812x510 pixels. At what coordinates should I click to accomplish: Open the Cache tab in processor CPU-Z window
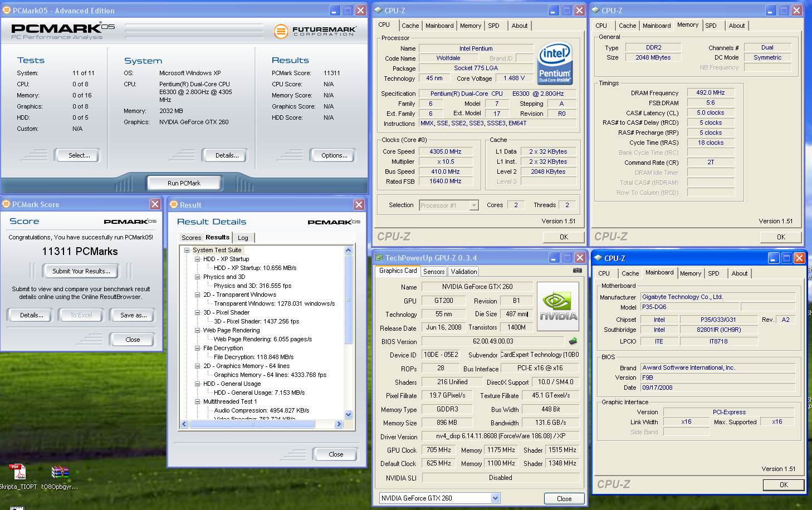pyautogui.click(x=410, y=26)
